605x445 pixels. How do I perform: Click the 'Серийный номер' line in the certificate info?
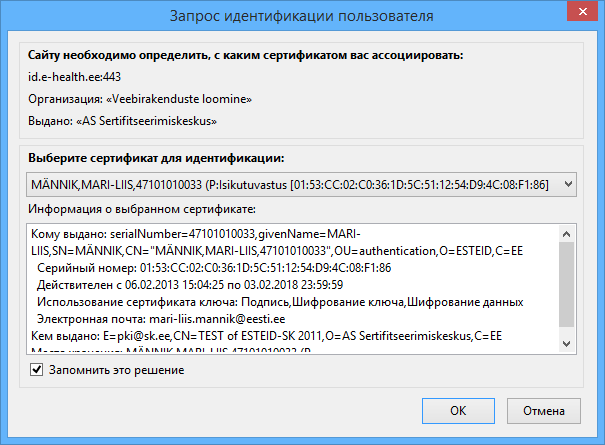(x=214, y=268)
